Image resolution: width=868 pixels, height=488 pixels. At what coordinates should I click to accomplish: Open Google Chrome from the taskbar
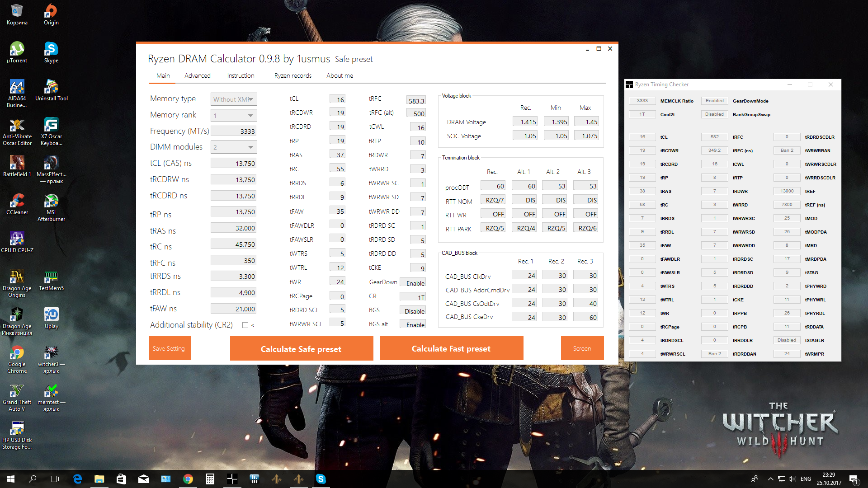click(188, 479)
